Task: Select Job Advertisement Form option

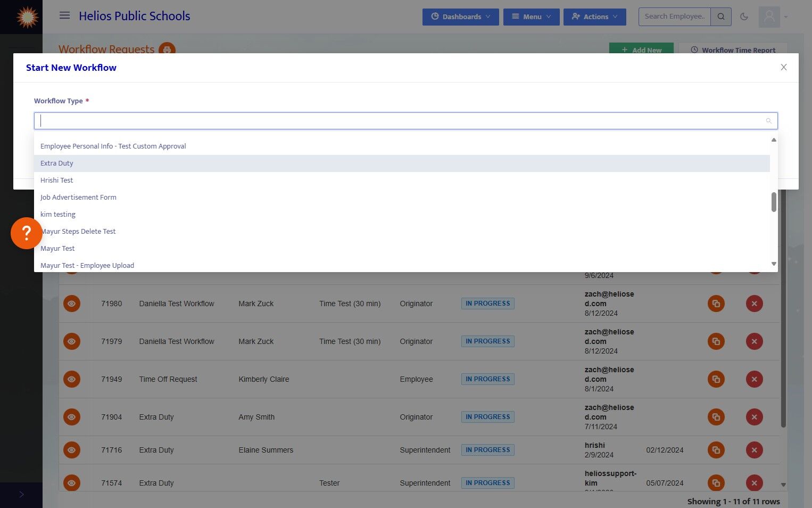Action: pos(402,198)
